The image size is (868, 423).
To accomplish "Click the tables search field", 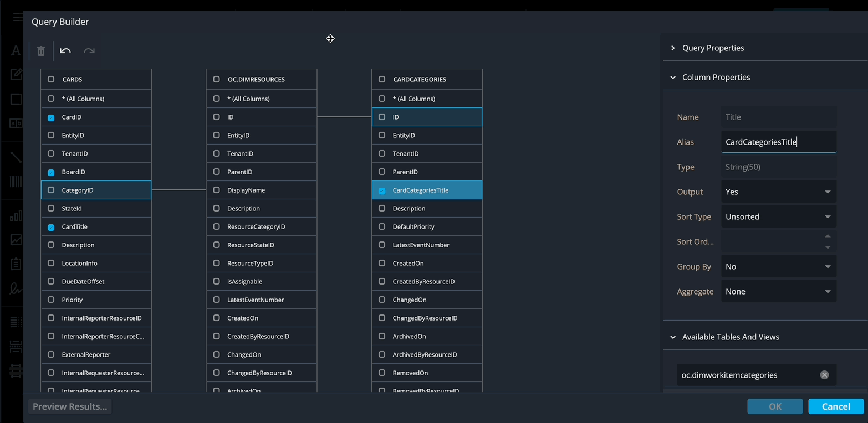I will coord(748,375).
